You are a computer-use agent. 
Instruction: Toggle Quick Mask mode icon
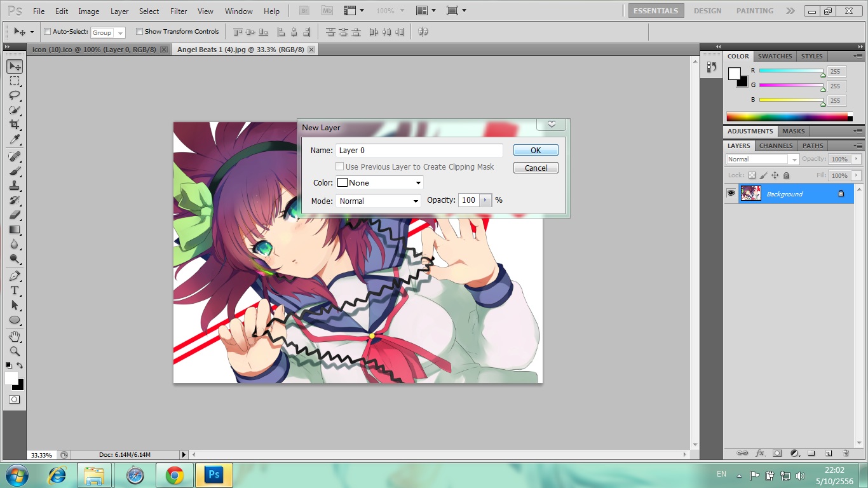14,399
